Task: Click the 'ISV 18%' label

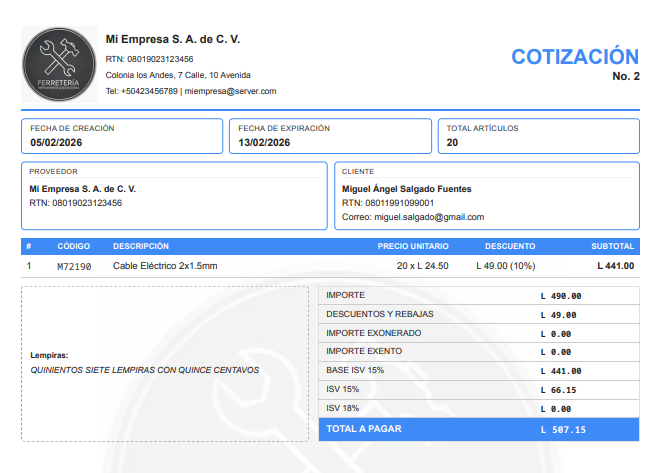Action: coord(343,408)
